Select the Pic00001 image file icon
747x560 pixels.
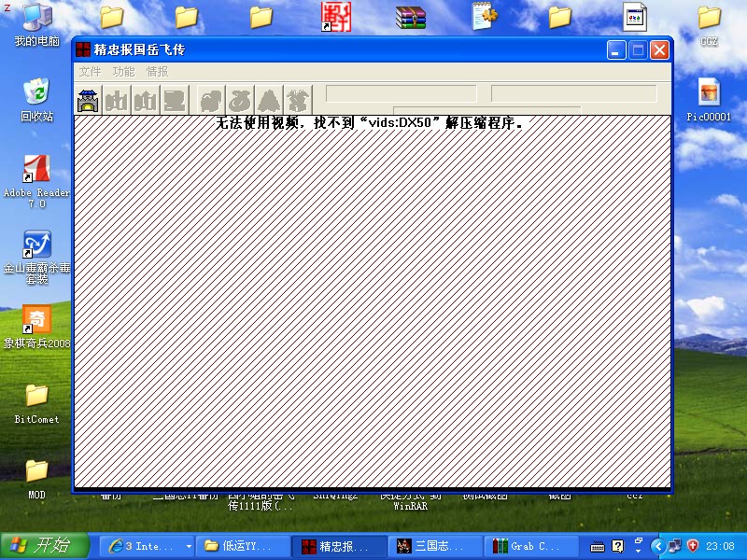click(709, 100)
